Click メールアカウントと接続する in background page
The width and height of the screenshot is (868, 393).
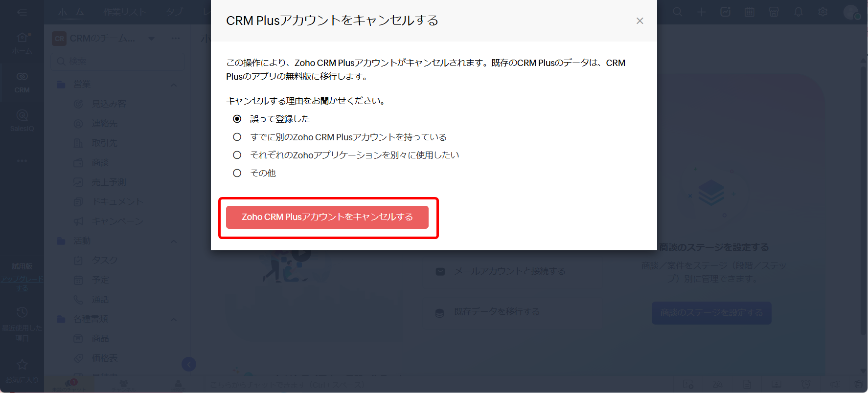click(x=510, y=271)
